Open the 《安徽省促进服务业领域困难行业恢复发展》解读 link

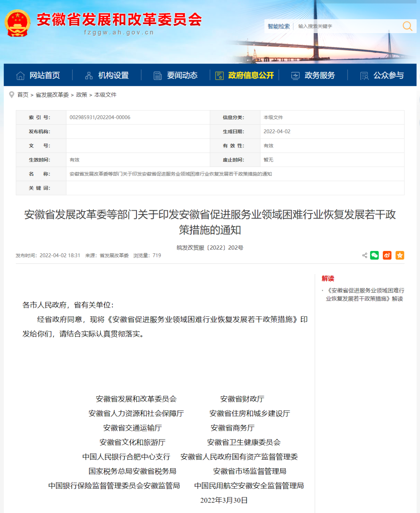pos(366,295)
